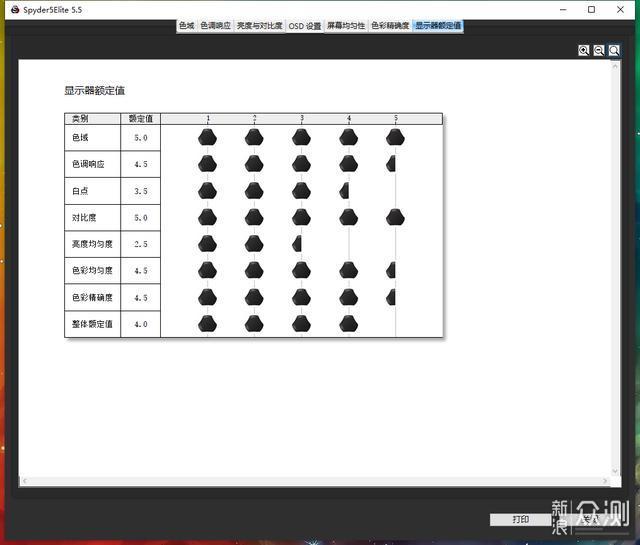Viewport: 640px width, 545px height.
Task: Click the half rating marker in 白点 row
Action: click(344, 191)
